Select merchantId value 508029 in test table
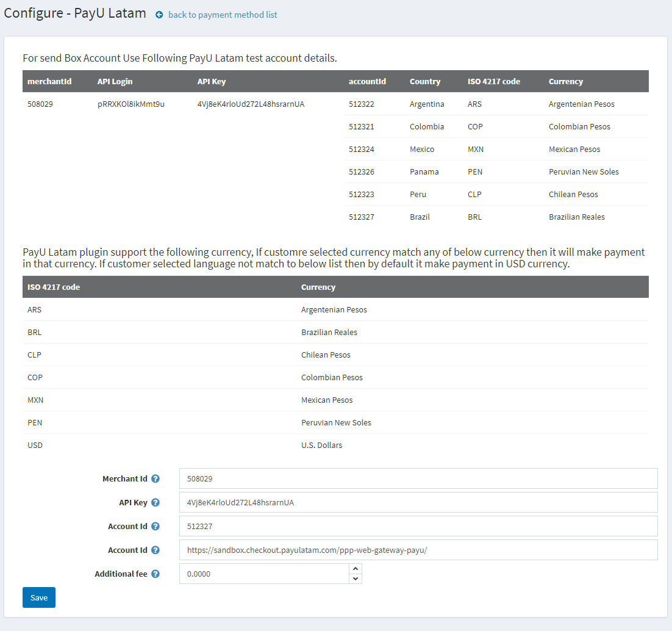 click(40, 104)
